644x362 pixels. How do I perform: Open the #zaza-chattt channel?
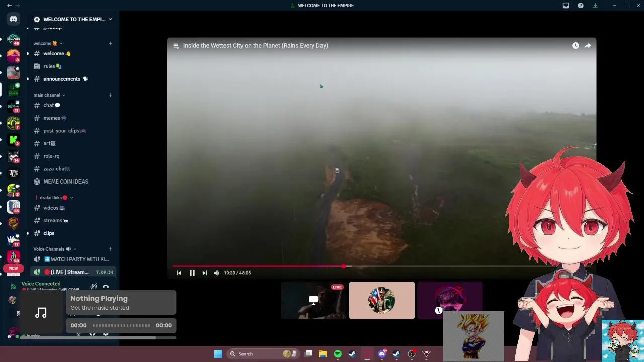click(x=73, y=169)
